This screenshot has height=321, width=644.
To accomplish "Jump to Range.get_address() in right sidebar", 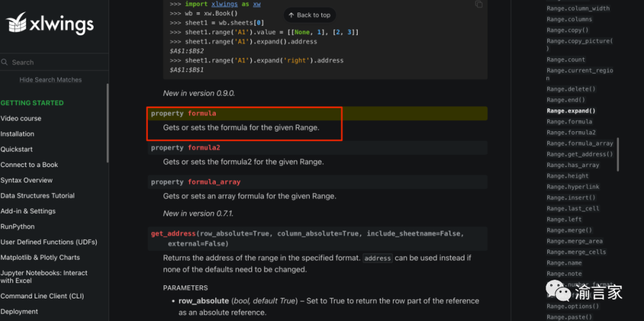I will coord(580,154).
